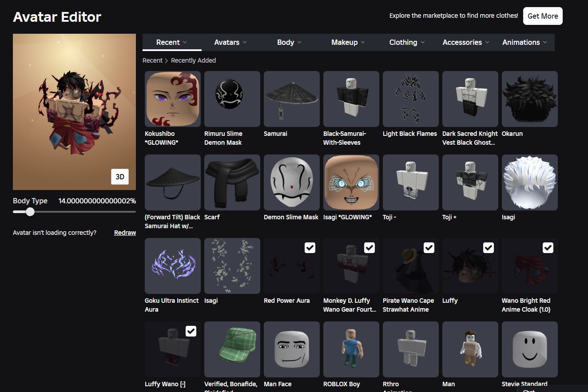
Task: Switch the avatar preview to 3D
Action: (x=120, y=176)
